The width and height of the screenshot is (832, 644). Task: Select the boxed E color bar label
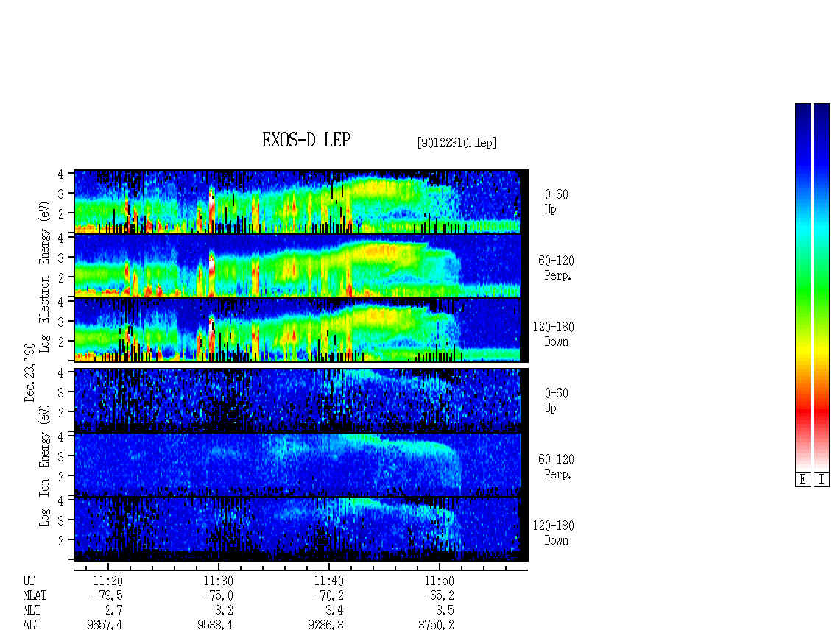coord(803,480)
